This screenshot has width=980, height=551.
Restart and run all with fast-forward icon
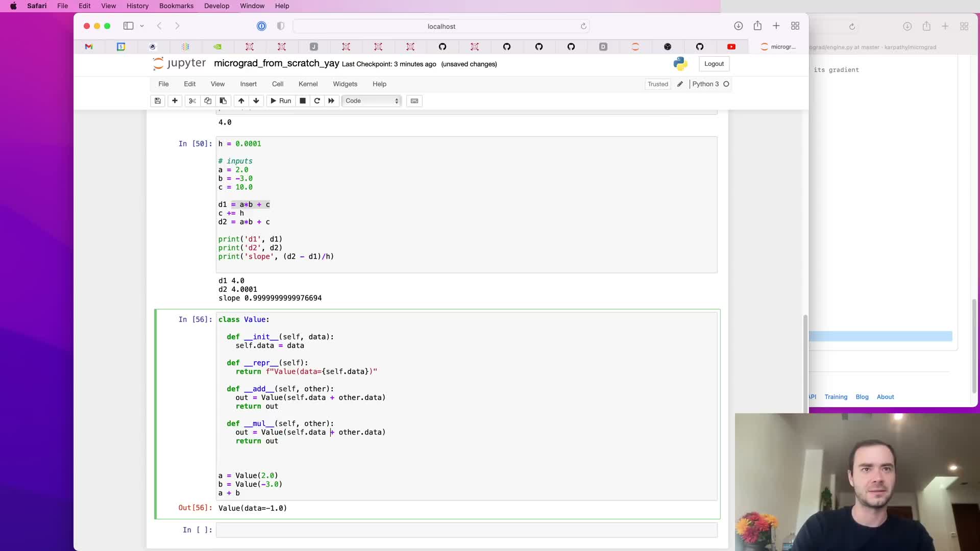(x=331, y=101)
